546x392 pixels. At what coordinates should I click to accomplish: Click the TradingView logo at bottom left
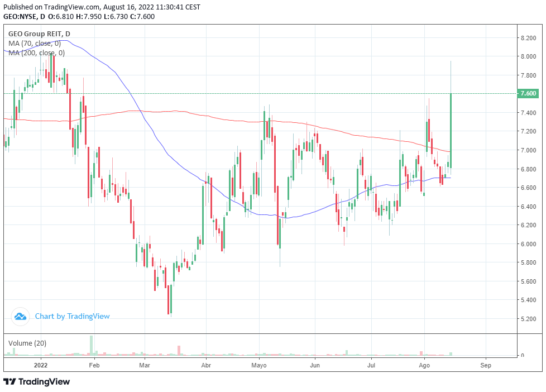[x=36, y=381]
